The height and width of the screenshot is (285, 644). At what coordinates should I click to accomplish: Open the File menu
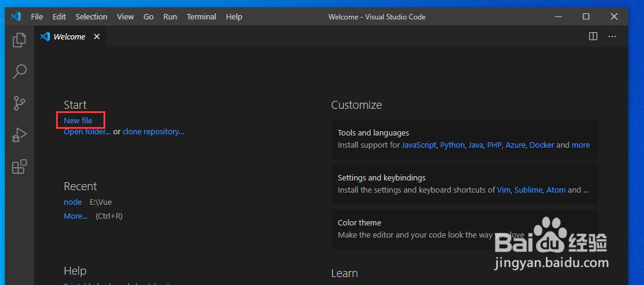(37, 17)
